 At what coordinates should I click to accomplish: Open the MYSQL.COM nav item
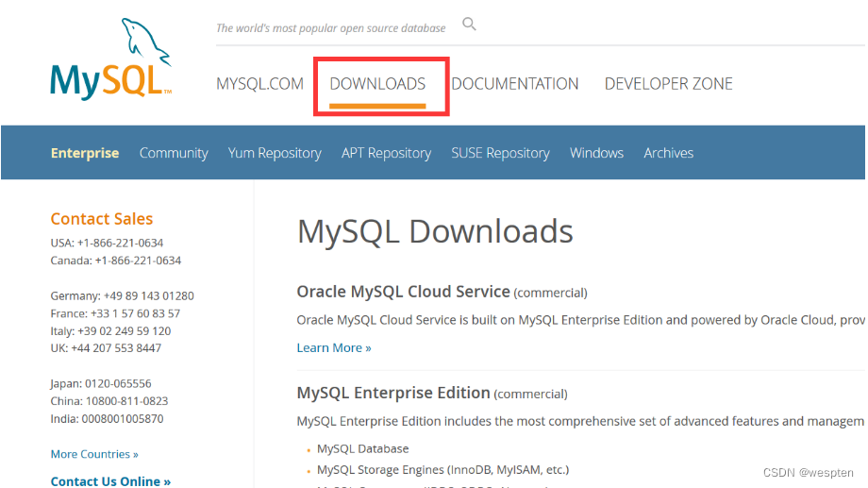pyautogui.click(x=259, y=84)
